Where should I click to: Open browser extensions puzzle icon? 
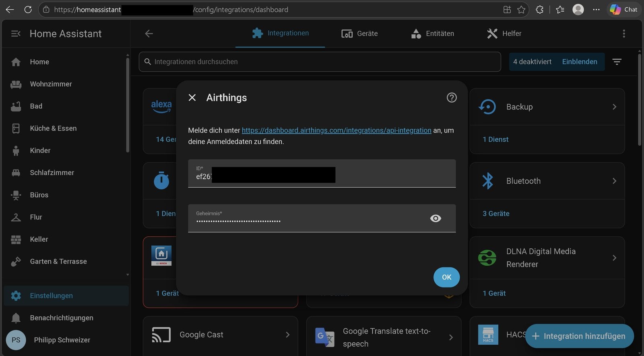coord(540,10)
